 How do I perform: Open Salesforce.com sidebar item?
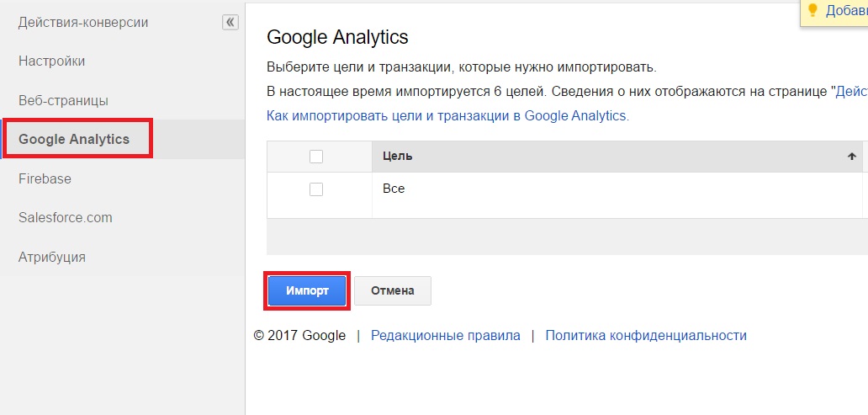[66, 218]
